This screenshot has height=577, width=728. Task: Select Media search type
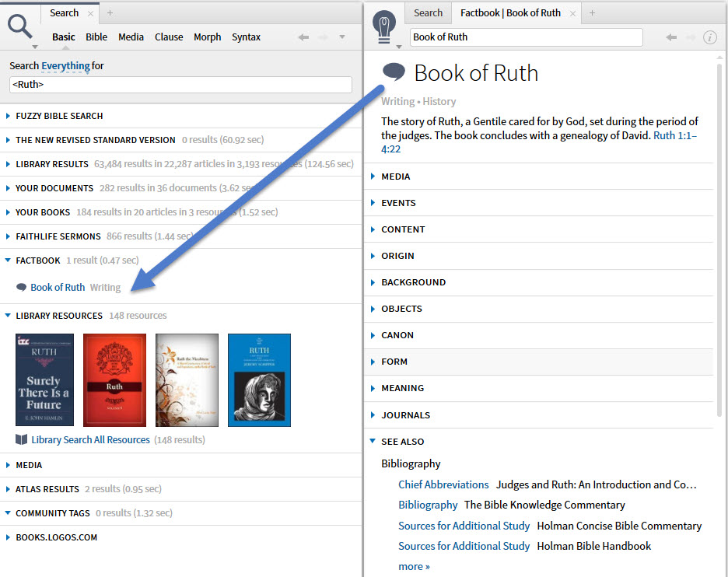point(131,37)
